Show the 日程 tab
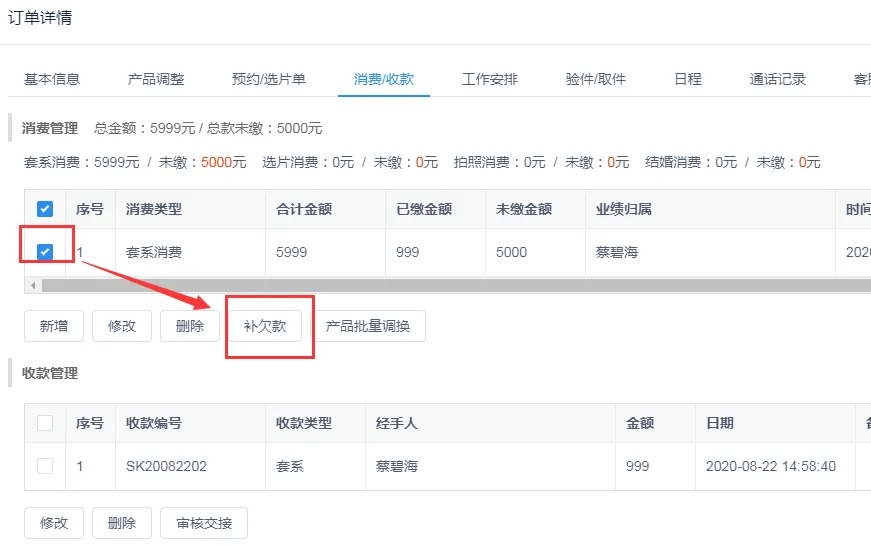Image resolution: width=871 pixels, height=546 pixels. tap(688, 79)
